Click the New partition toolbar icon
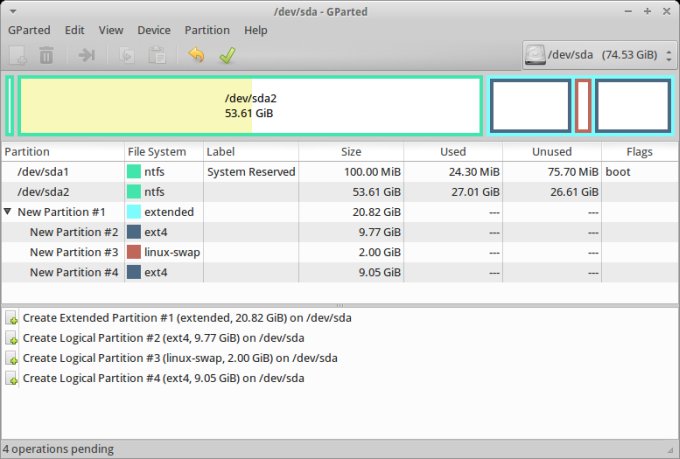This screenshot has height=459, width=680. pyautogui.click(x=18, y=55)
